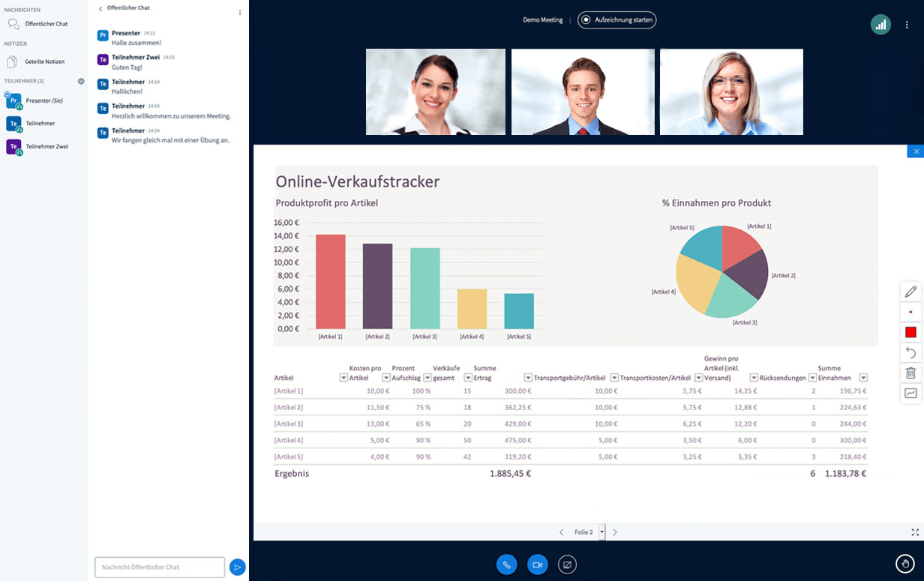This screenshot has height=581, width=924.
Task: Pick the red color swatch
Action: click(x=910, y=332)
